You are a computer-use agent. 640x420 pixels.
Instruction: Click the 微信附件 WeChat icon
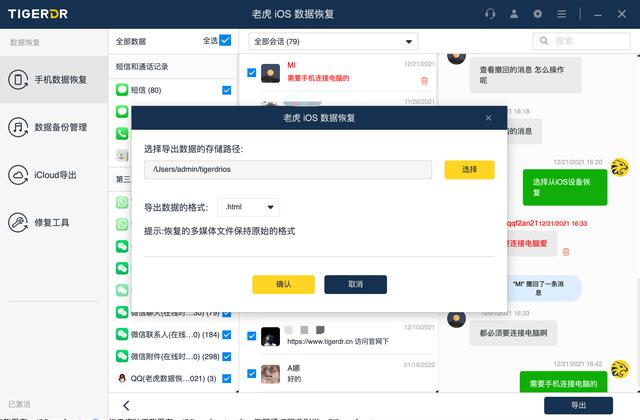point(122,356)
